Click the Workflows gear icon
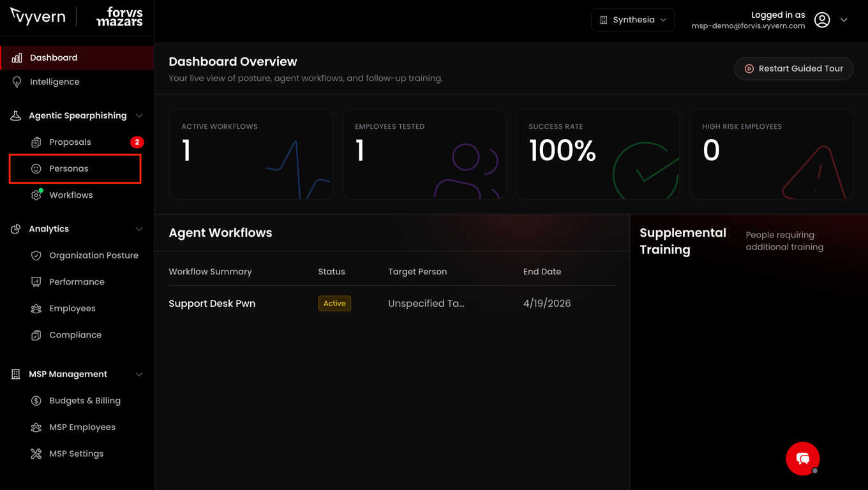Image resolution: width=868 pixels, height=490 pixels. tap(36, 195)
